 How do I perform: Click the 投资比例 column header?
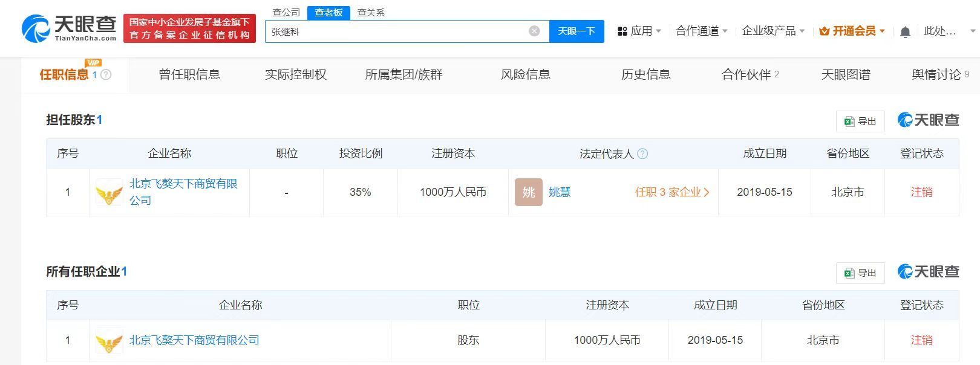361,153
